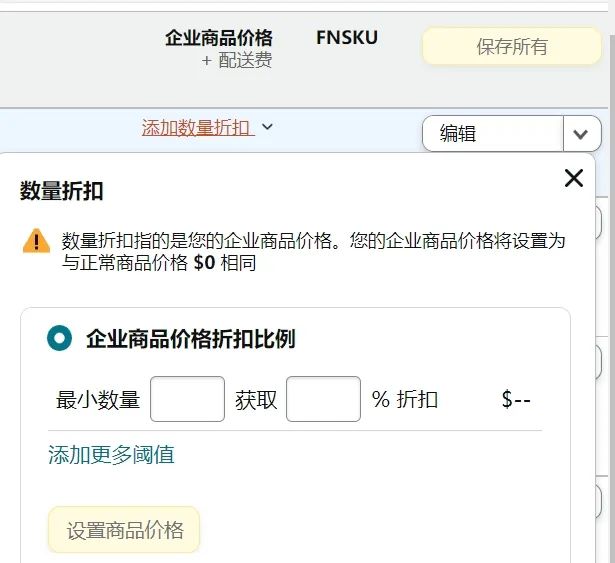
Task: Close the 数量折扣 popup with the X
Action: point(574,178)
